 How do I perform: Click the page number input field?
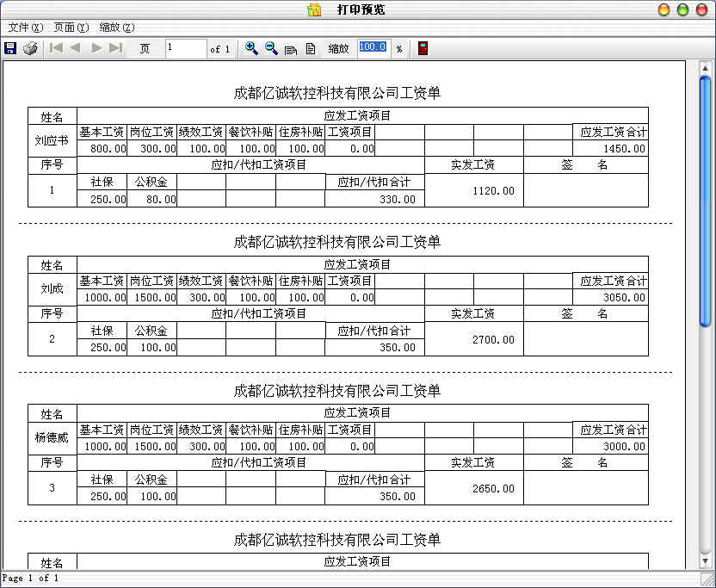click(185, 48)
